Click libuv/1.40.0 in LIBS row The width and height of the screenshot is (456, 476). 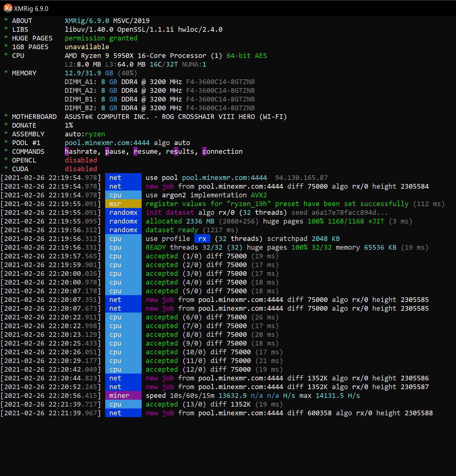[89, 29]
